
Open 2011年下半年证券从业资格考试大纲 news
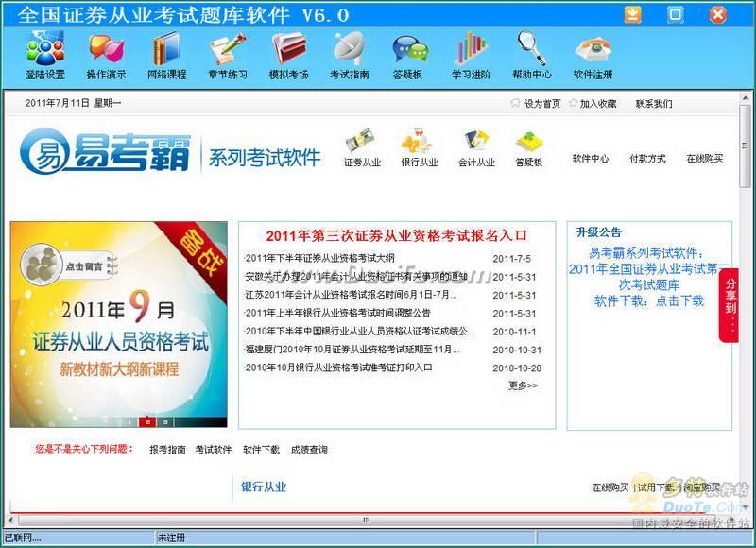[319, 258]
